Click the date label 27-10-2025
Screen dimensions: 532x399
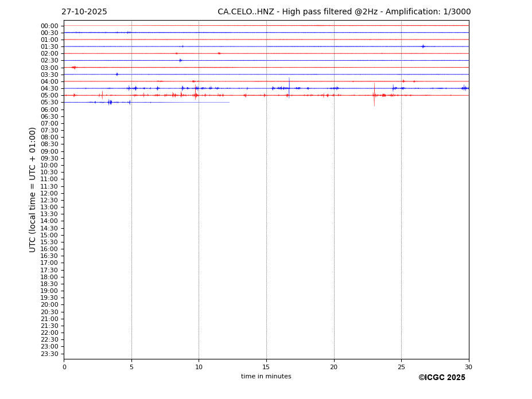click(x=84, y=12)
